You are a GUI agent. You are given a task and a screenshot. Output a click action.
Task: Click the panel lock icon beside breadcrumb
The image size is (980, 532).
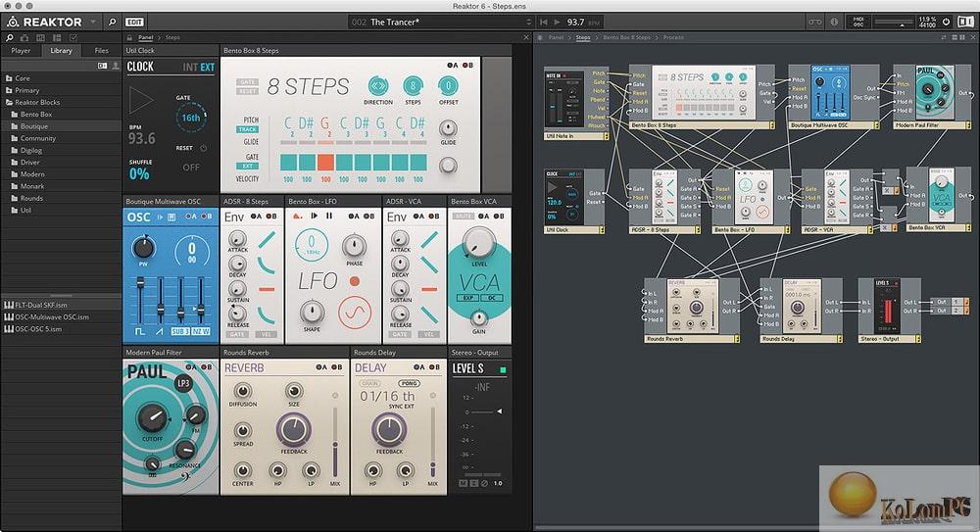point(129,37)
